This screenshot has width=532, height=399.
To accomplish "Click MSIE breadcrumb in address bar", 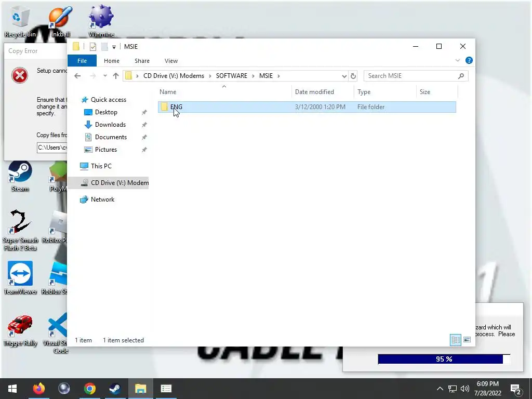I will click(266, 76).
